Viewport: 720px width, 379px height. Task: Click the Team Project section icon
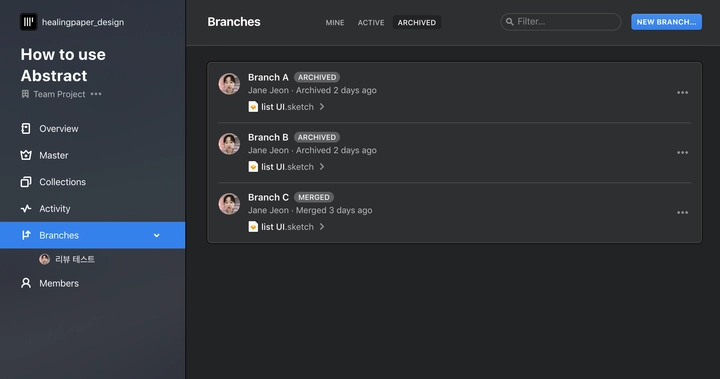[25, 94]
